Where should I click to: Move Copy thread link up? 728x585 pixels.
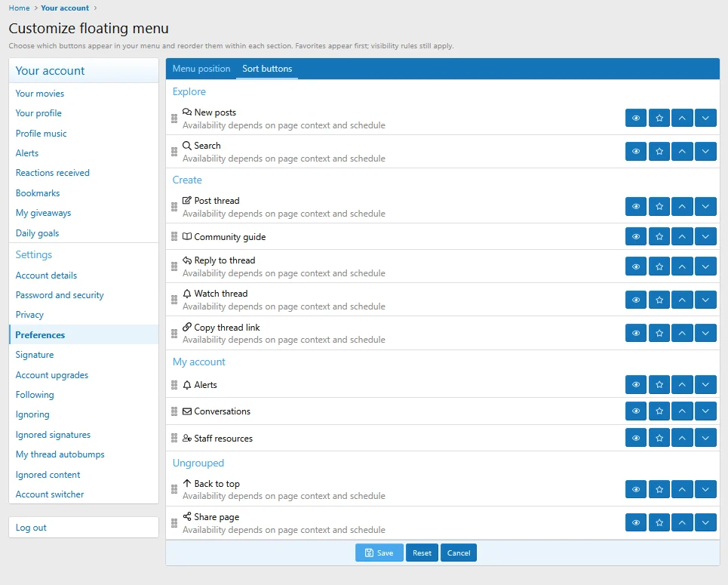(x=682, y=333)
